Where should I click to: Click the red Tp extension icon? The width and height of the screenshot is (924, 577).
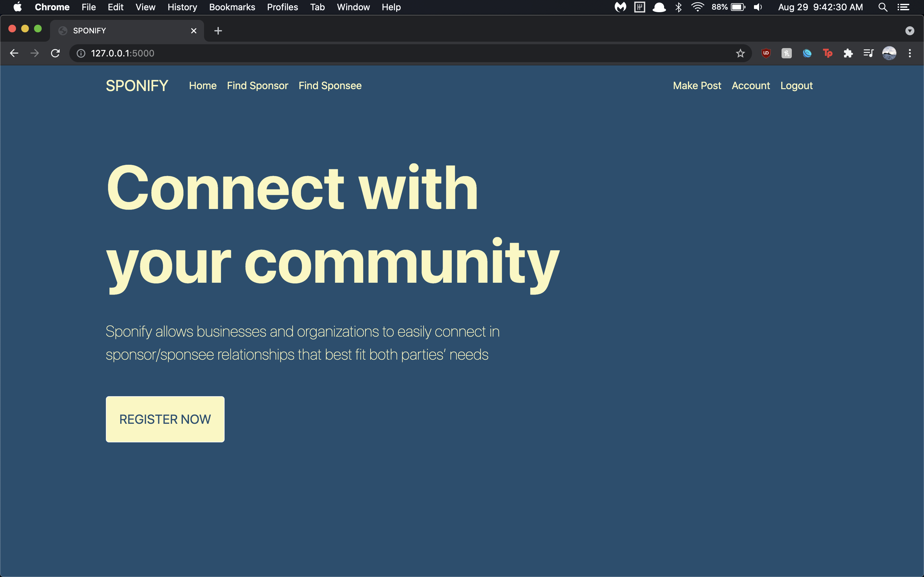pyautogui.click(x=827, y=53)
